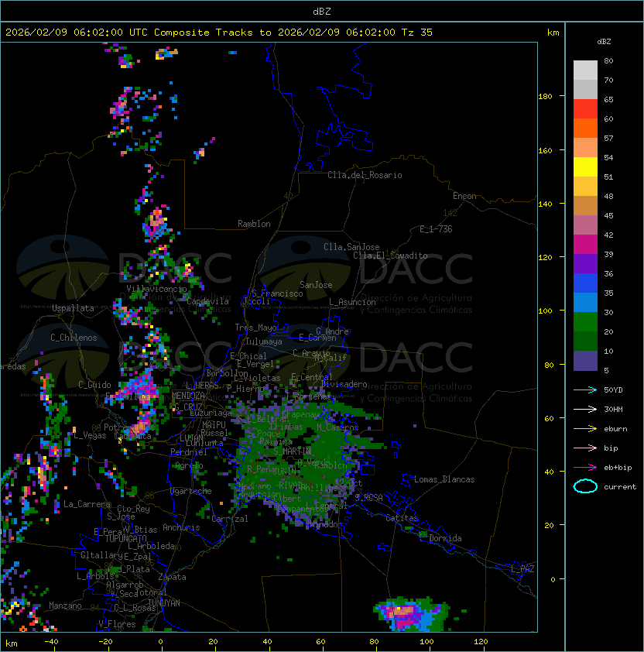The width and height of the screenshot is (644, 652).
Task: Click the 'Clla.El_Cavadito' map label
Action: tap(390, 256)
